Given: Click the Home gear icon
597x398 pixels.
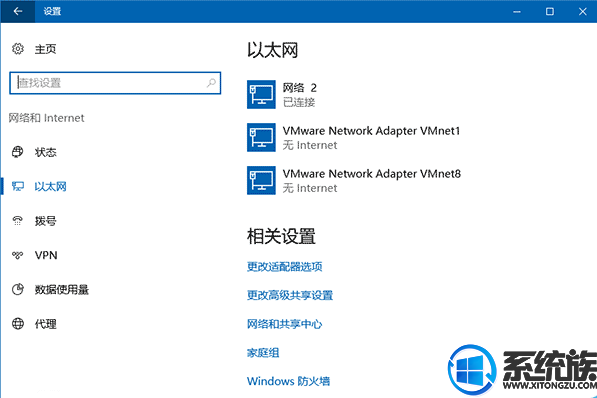Looking at the screenshot, I should 18,49.
